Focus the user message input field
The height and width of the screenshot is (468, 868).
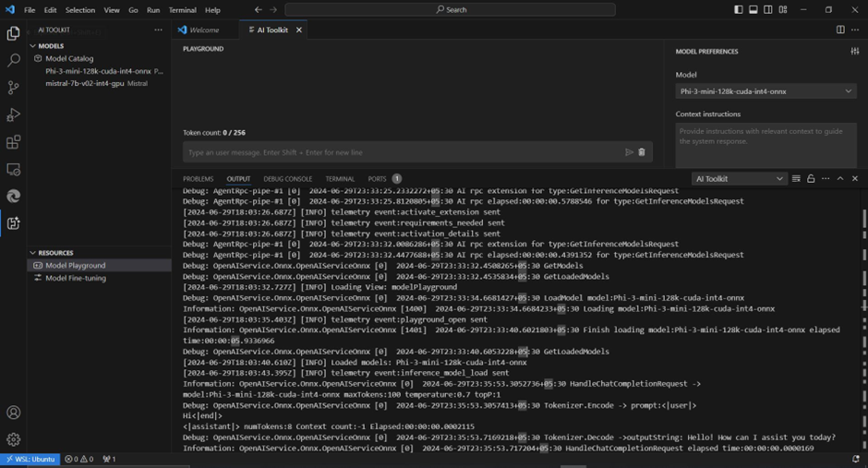(403, 152)
